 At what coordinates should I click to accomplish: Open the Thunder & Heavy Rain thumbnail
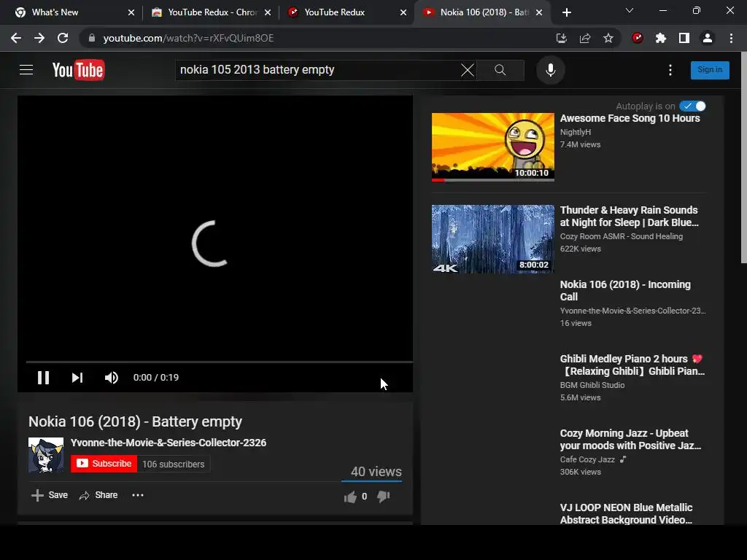pos(493,239)
